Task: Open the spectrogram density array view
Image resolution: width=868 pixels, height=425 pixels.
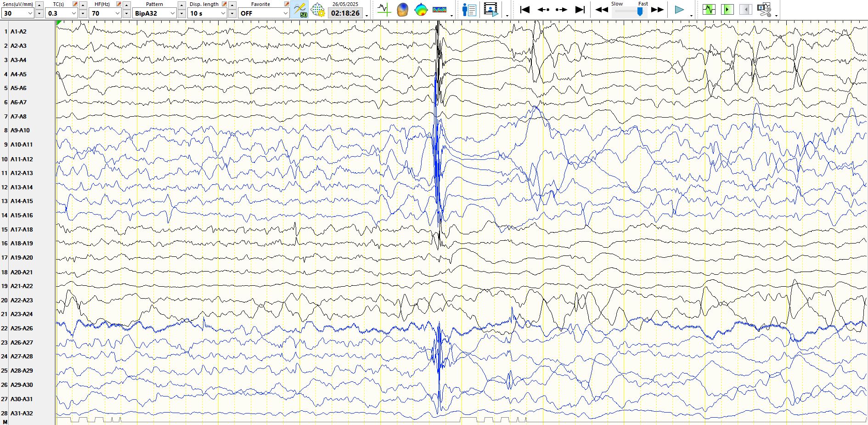Action: [x=440, y=9]
